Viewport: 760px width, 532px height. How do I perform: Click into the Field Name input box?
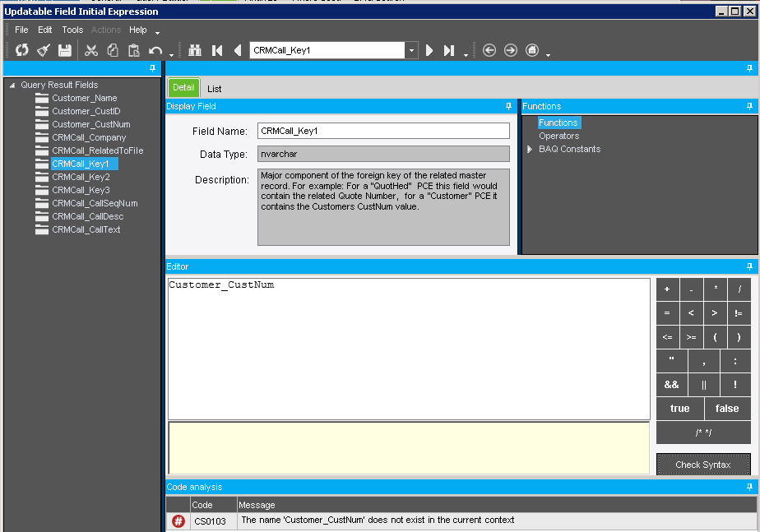pos(383,131)
